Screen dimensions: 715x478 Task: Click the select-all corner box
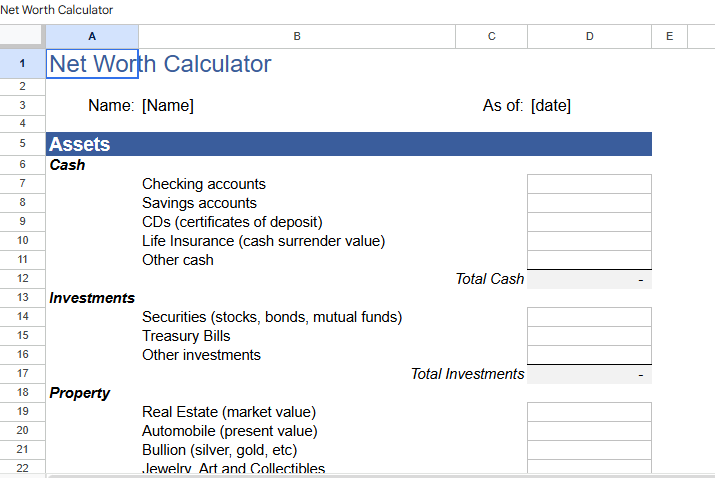(21, 35)
